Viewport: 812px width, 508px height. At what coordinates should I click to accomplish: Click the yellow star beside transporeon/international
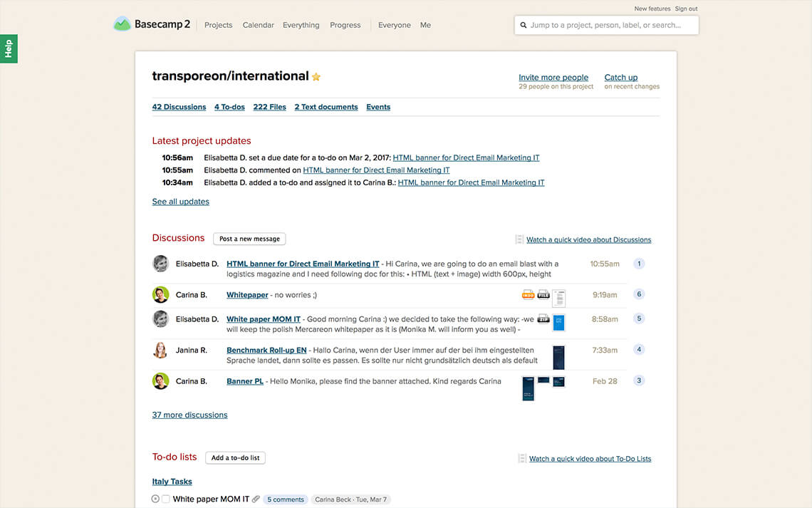point(316,77)
